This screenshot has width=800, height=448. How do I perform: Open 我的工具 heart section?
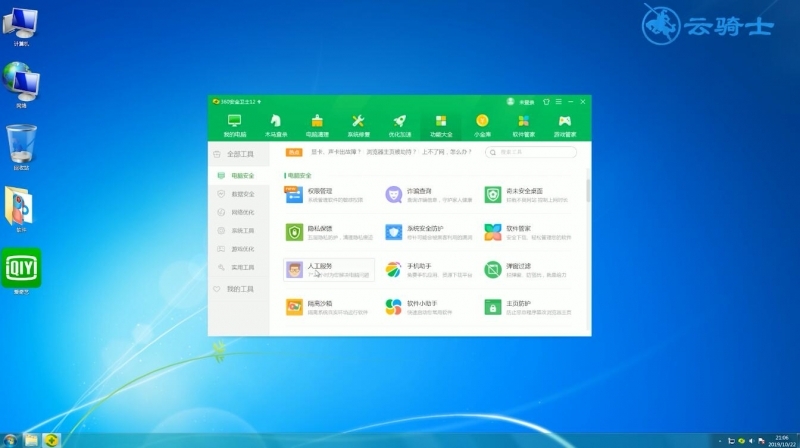pyautogui.click(x=239, y=289)
